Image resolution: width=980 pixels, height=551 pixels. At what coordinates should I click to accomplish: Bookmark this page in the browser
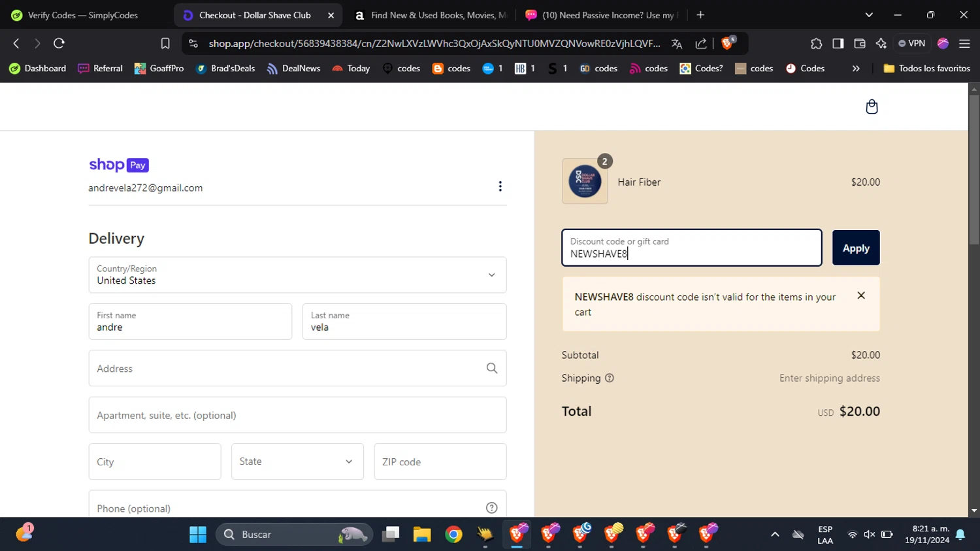click(165, 43)
